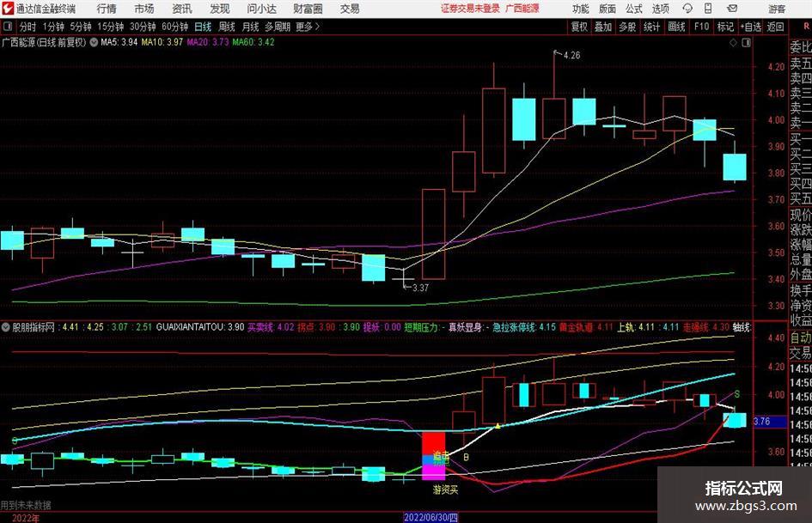
Task: Click MA10: 3.97 indicator value
Action: [x=162, y=42]
